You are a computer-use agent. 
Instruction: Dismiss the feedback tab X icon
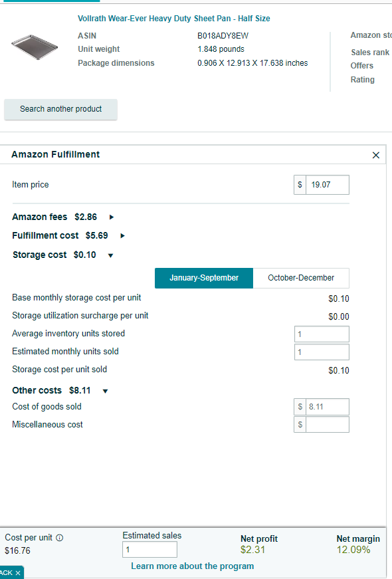click(x=18, y=573)
